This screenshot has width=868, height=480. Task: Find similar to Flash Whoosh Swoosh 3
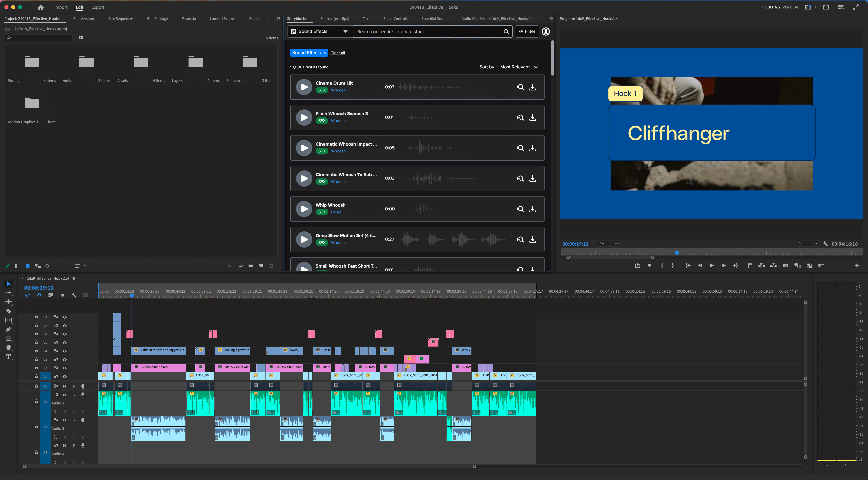pos(520,118)
